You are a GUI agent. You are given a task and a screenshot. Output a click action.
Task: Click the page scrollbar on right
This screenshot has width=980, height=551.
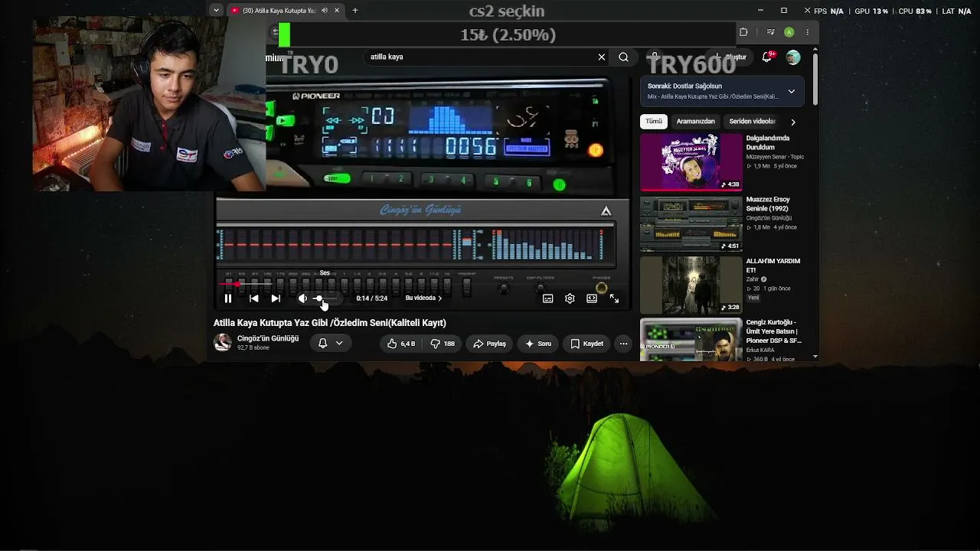click(815, 80)
